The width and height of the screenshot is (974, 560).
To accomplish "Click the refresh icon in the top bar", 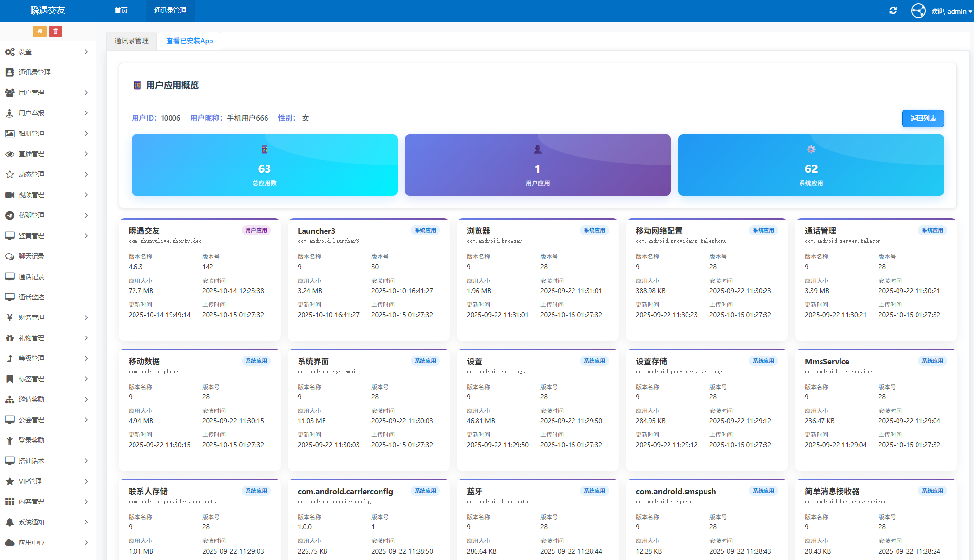I will tap(893, 10).
